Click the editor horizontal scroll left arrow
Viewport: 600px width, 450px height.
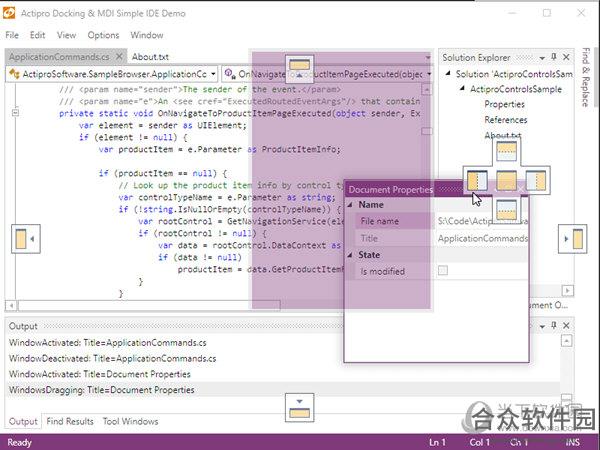coord(11,305)
